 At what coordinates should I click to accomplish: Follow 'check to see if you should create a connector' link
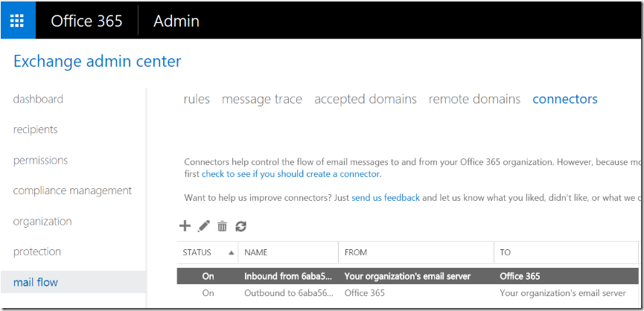[291, 174]
